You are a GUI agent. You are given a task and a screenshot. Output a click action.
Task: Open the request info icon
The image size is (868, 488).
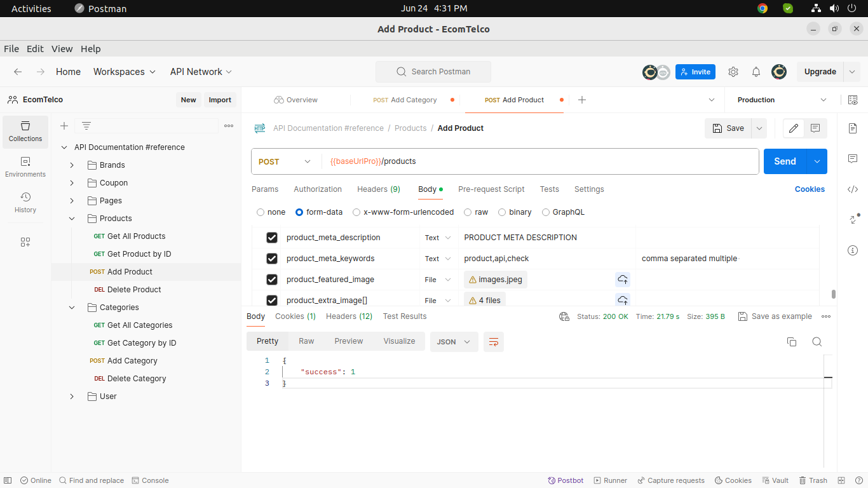pos(853,250)
